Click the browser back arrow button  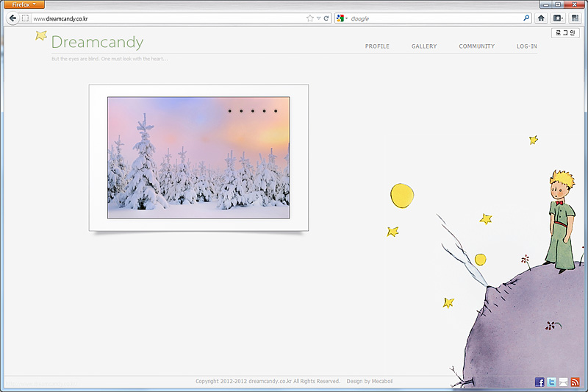[12, 18]
